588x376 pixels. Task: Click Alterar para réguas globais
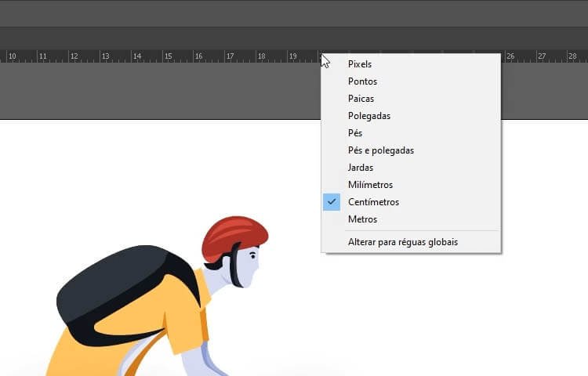tap(403, 242)
